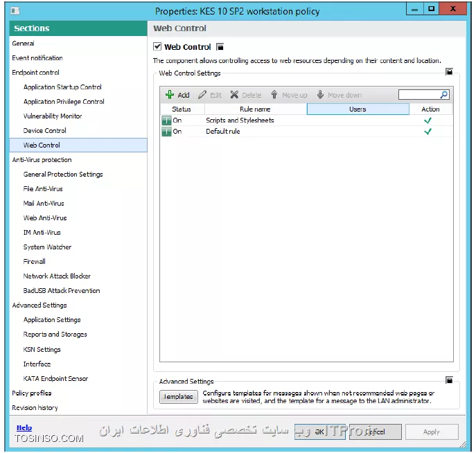Open the Help link
Image resolution: width=476 pixels, height=453 pixels.
[24, 427]
